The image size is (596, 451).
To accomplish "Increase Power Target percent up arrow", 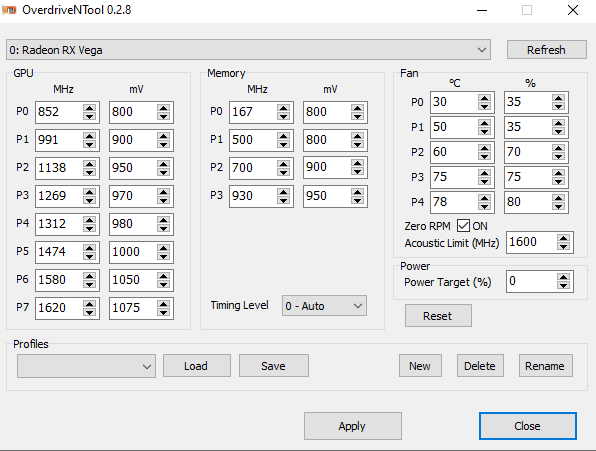I will (x=563, y=277).
